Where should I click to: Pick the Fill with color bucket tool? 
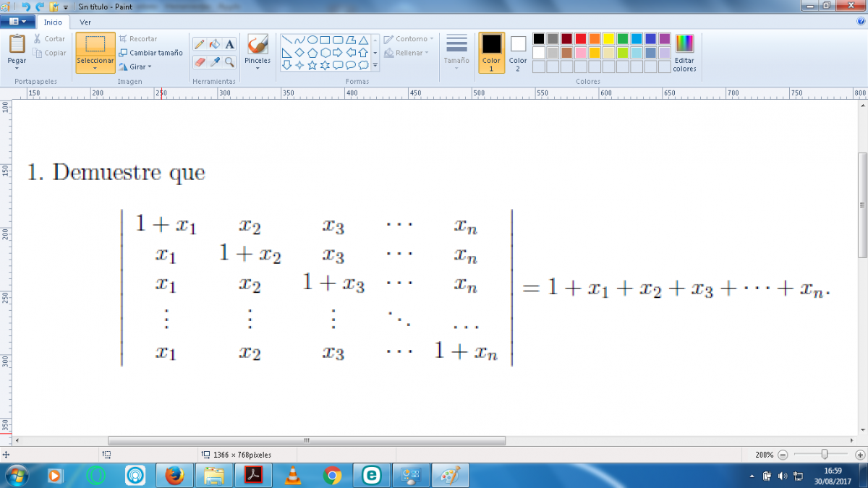(214, 44)
